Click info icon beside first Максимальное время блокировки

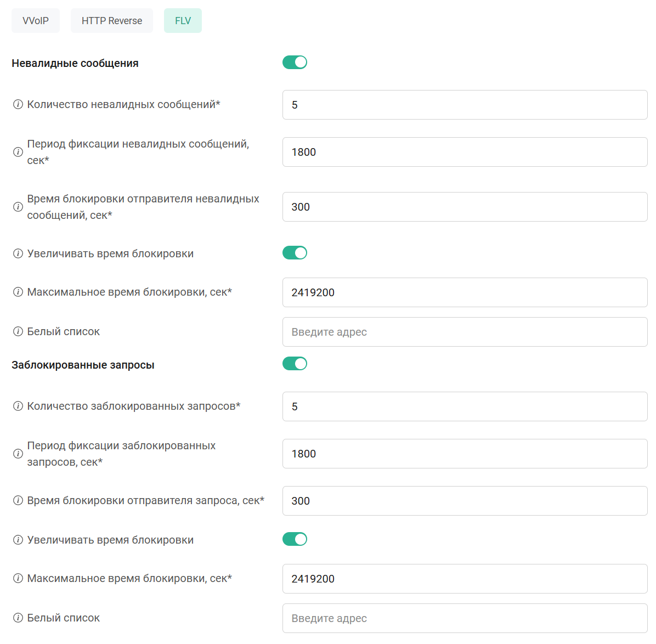pyautogui.click(x=18, y=292)
